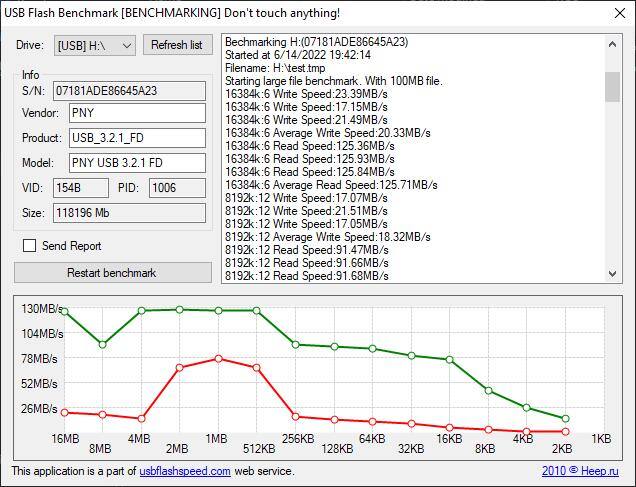Open the usbflashspeed.com link
This screenshot has width=636, height=487.
(185, 471)
